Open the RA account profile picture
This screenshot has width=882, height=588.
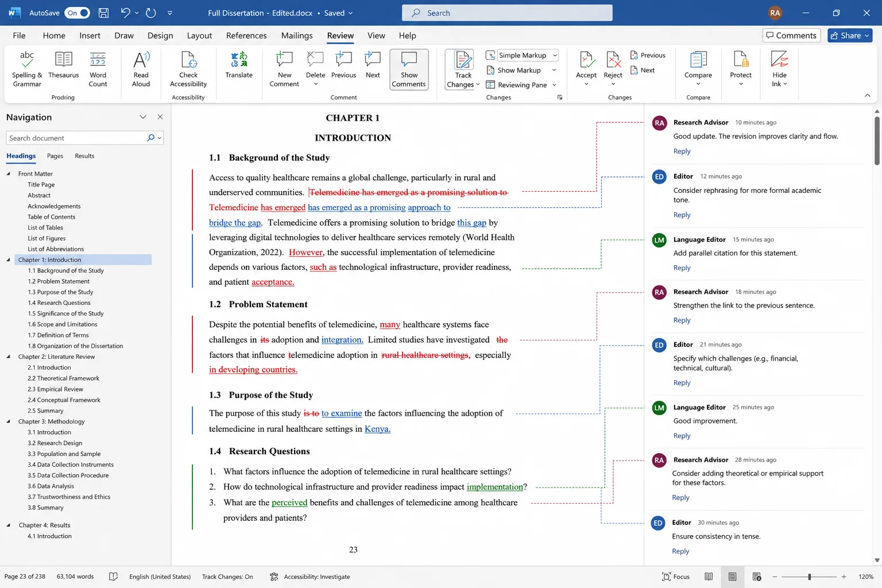point(775,13)
